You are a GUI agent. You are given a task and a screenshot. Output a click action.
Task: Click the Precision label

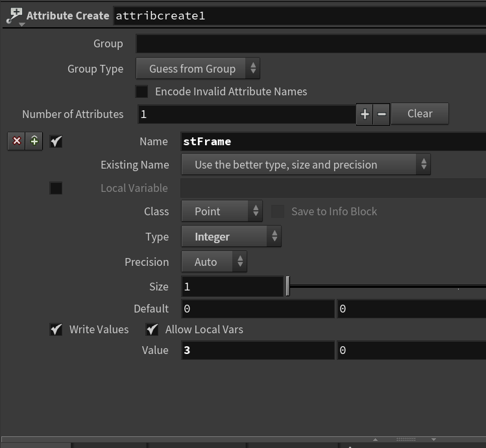147,262
